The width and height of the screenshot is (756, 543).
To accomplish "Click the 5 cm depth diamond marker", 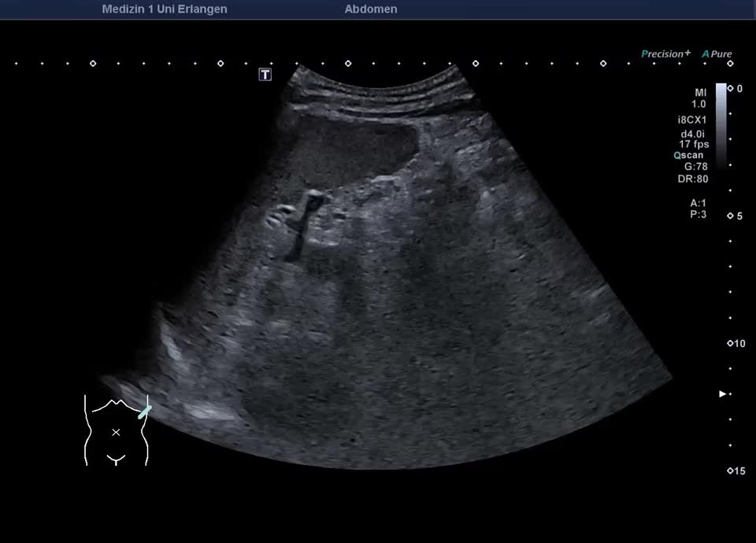I will coord(730,216).
